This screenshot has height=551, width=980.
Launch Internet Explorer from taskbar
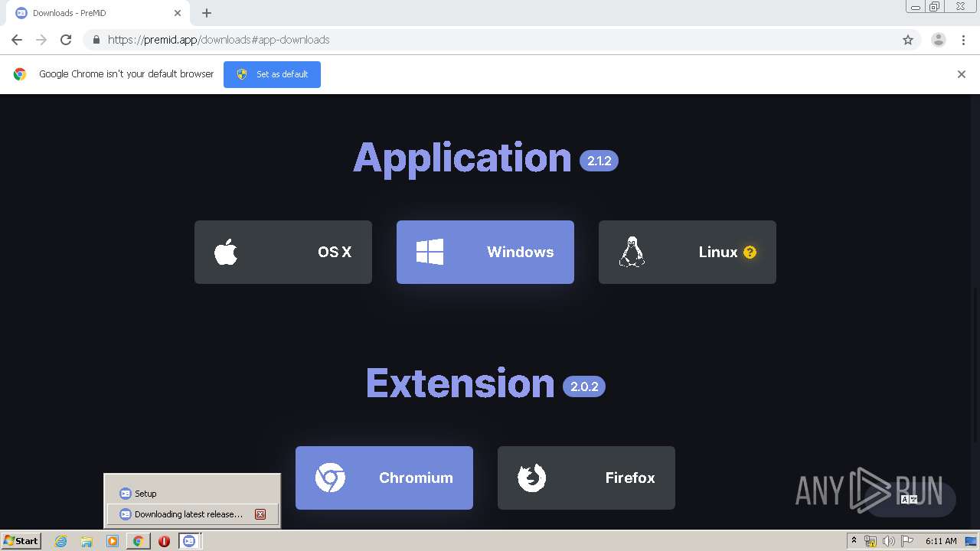61,541
